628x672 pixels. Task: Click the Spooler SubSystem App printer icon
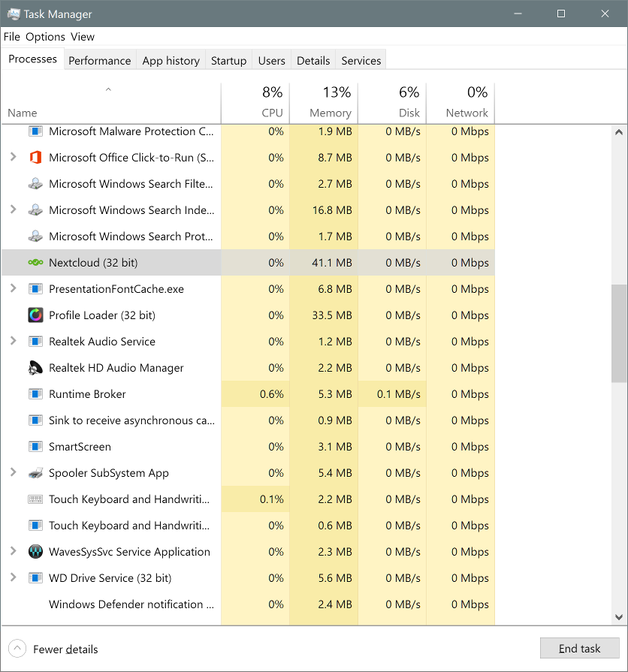[x=35, y=473]
